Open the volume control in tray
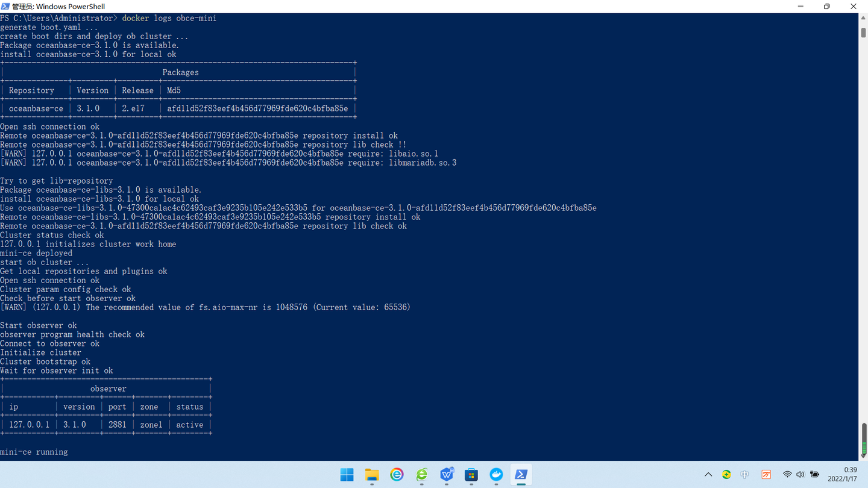 tap(800, 475)
